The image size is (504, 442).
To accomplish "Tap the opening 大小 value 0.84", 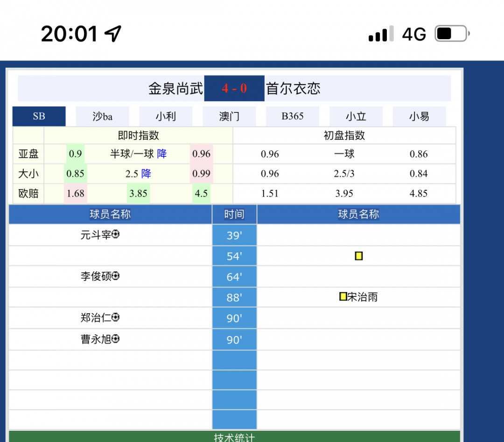I will pyautogui.click(x=419, y=174).
